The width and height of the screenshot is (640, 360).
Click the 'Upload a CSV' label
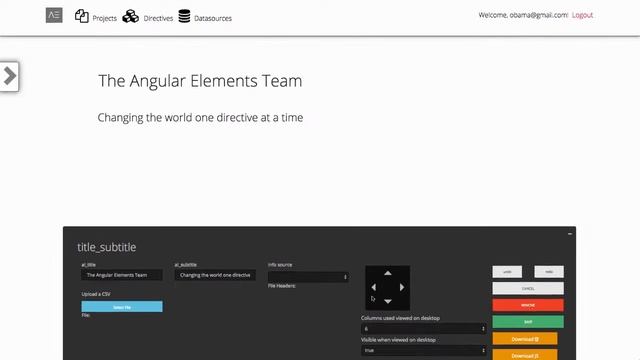pyautogui.click(x=96, y=294)
